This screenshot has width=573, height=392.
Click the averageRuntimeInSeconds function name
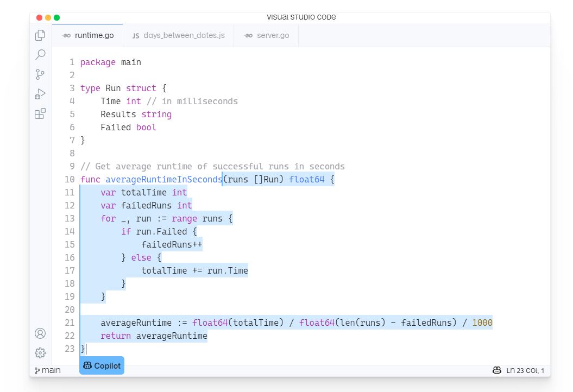(163, 179)
